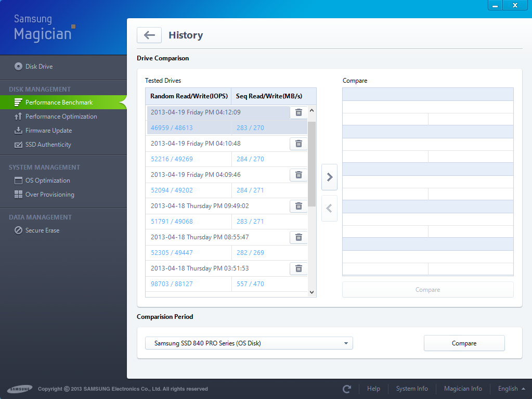The height and width of the screenshot is (399, 532).
Task: Open the Magician Info link
Action: 463,389
